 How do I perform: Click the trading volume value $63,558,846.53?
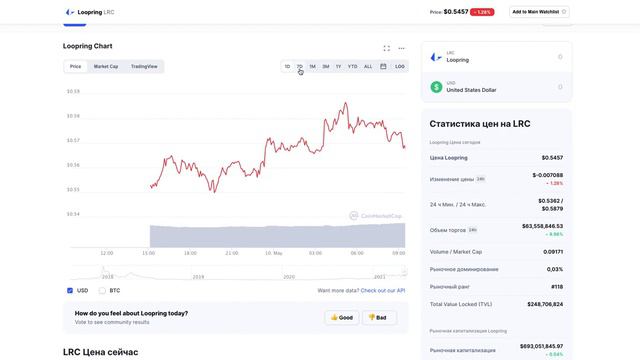pyautogui.click(x=542, y=226)
